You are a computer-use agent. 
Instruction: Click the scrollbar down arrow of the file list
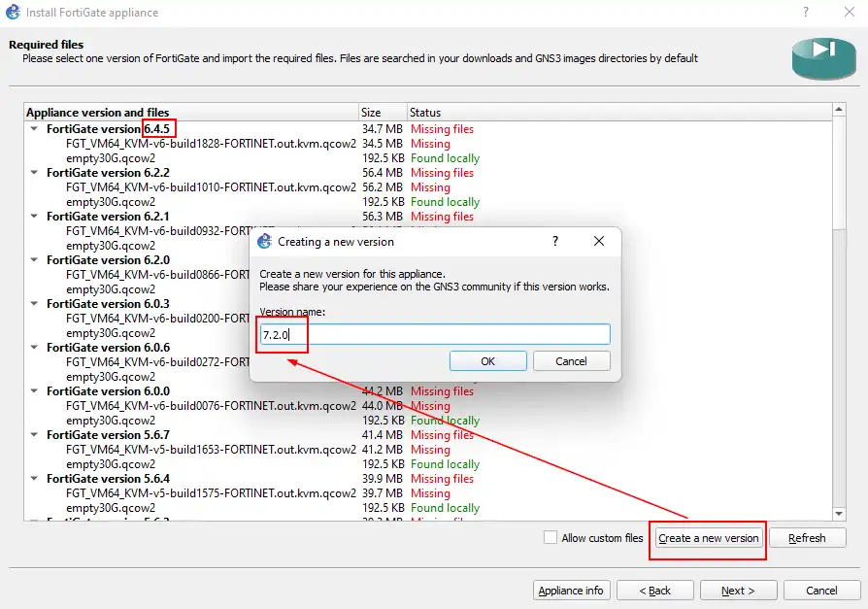pos(839,514)
